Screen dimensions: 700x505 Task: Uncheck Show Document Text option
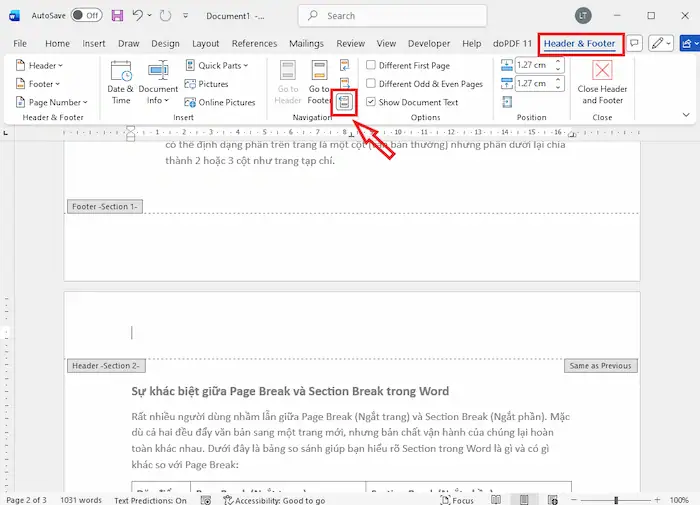coord(371,102)
